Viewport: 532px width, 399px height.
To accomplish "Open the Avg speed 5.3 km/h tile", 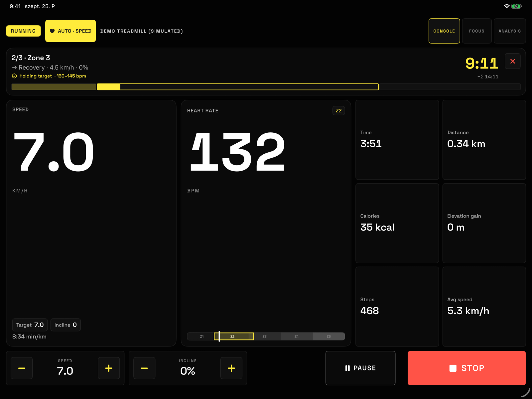I will [484, 307].
